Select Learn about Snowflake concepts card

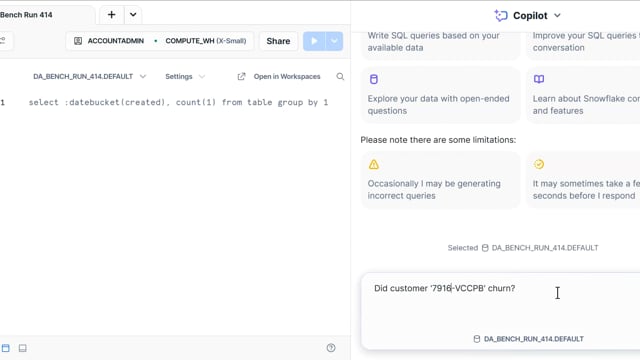584,95
